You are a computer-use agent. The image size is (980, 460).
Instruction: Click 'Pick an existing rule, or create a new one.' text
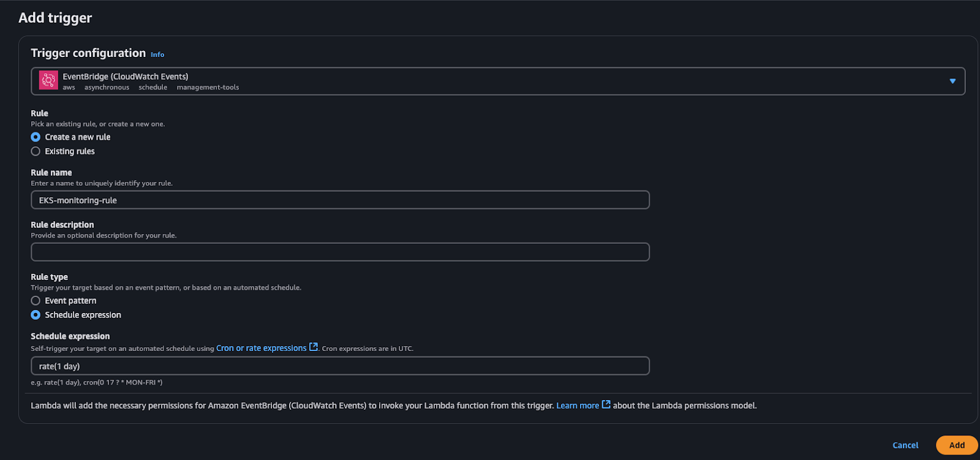click(98, 124)
